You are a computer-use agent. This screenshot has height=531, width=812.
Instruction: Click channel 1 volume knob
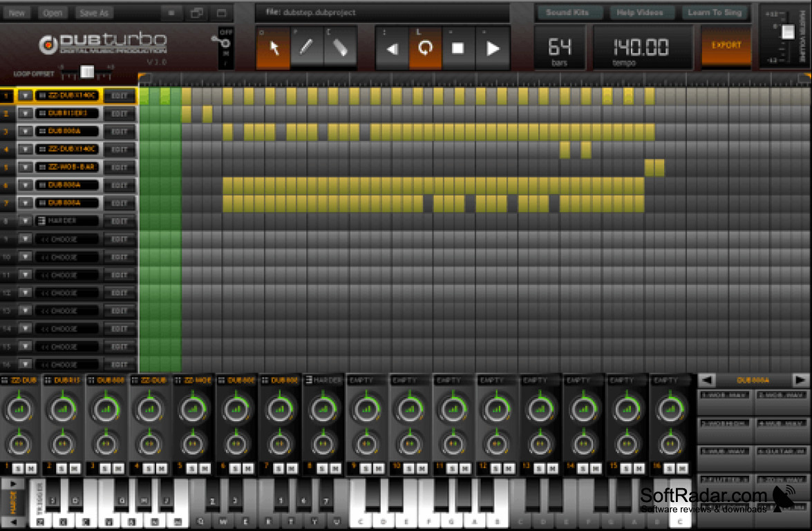click(19, 408)
